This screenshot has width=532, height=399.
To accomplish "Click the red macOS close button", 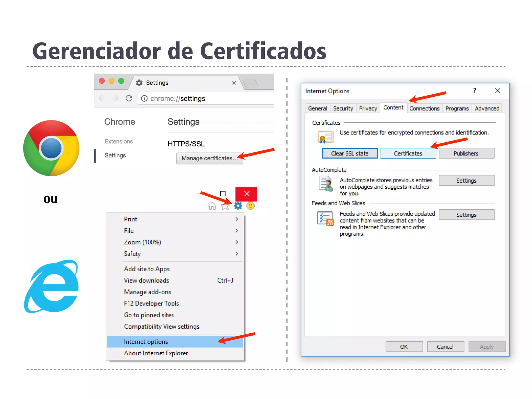I will pos(102,81).
